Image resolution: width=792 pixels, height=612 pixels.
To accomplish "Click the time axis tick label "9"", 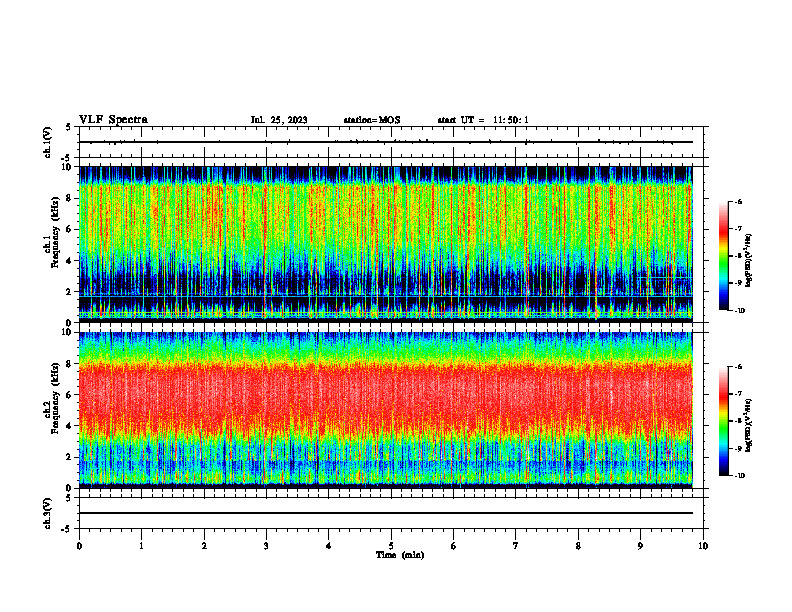I will tap(640, 546).
